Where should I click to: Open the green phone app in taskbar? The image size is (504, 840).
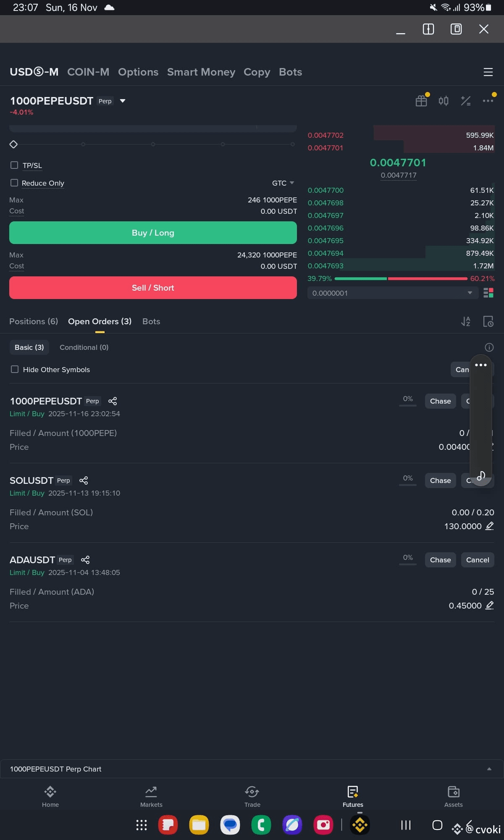[x=261, y=825]
